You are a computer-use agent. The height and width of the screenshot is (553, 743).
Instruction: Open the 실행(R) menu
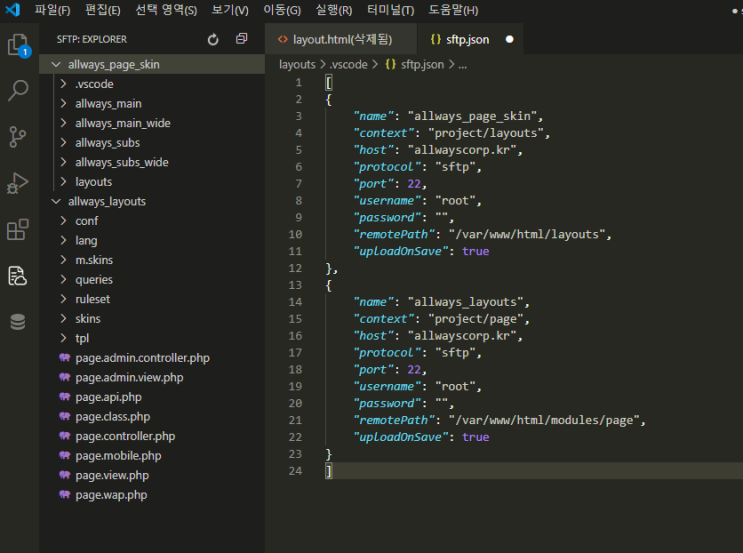[334, 9]
